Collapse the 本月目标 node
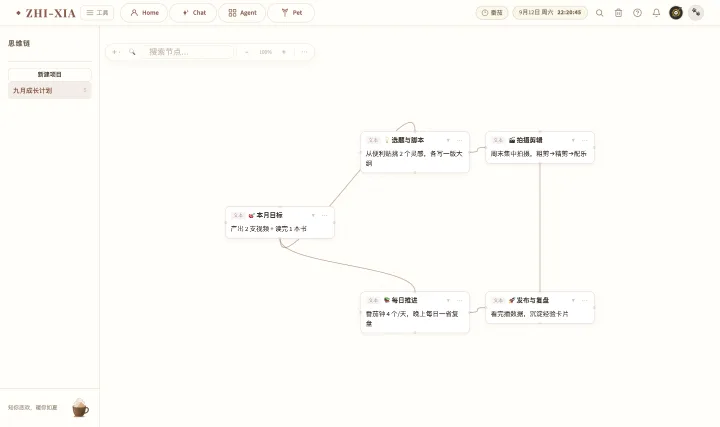This screenshot has width=720, height=427. tap(313, 215)
